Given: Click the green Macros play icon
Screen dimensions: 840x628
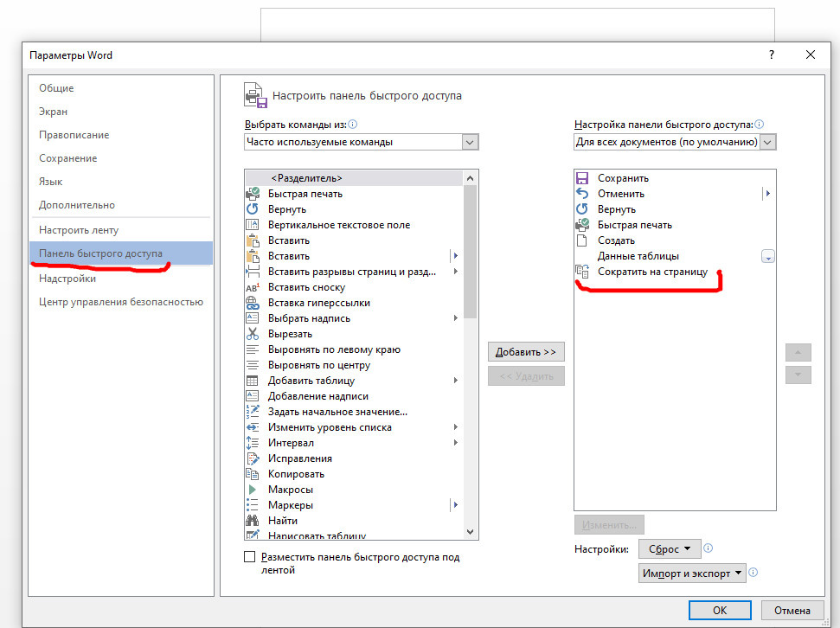Looking at the screenshot, I should click(253, 490).
